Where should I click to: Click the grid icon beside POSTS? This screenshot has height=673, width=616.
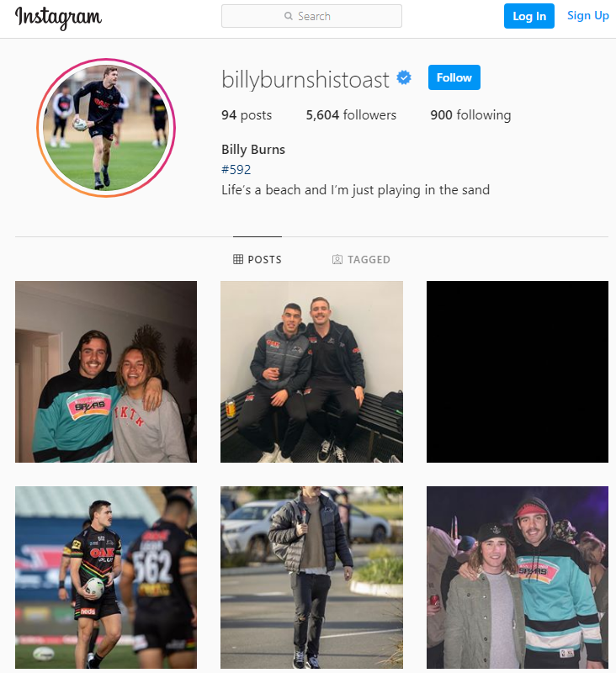[238, 259]
